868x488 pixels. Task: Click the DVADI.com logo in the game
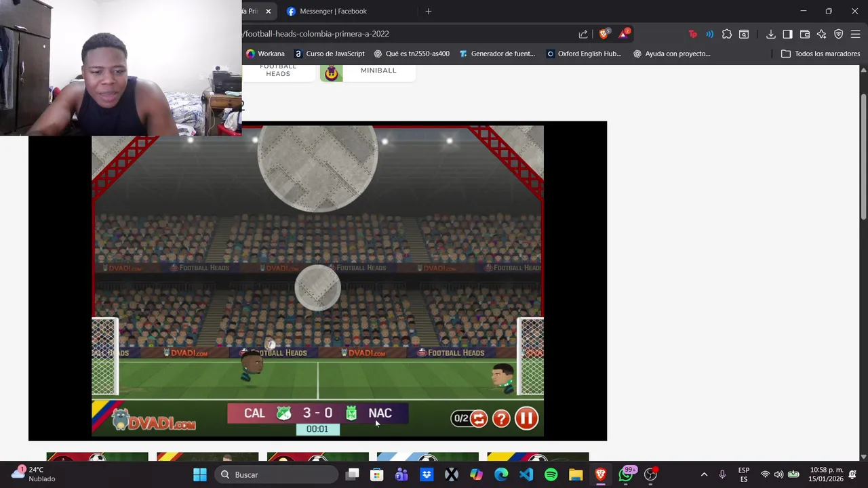(x=153, y=421)
